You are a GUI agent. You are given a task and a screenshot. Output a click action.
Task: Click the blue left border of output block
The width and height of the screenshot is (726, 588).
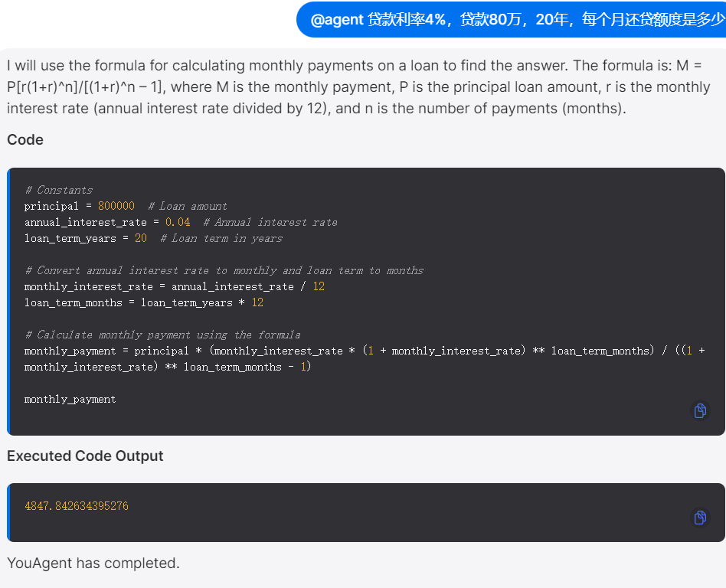tap(8, 512)
